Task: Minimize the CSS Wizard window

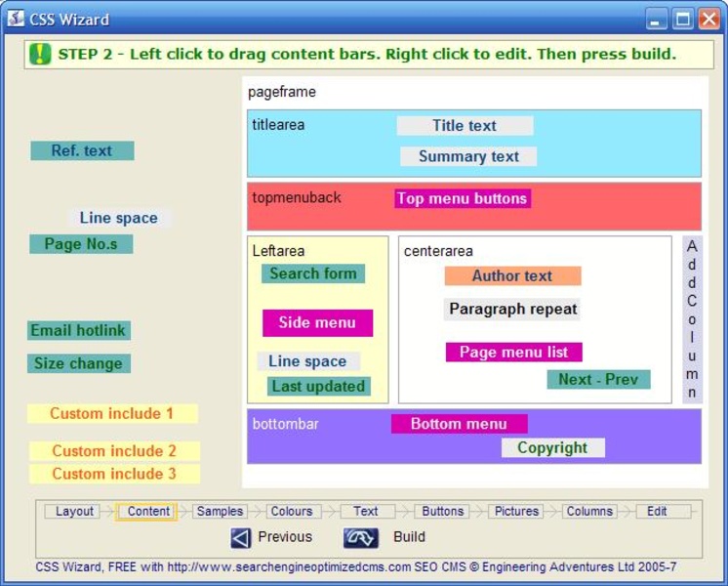Action: 657,20
